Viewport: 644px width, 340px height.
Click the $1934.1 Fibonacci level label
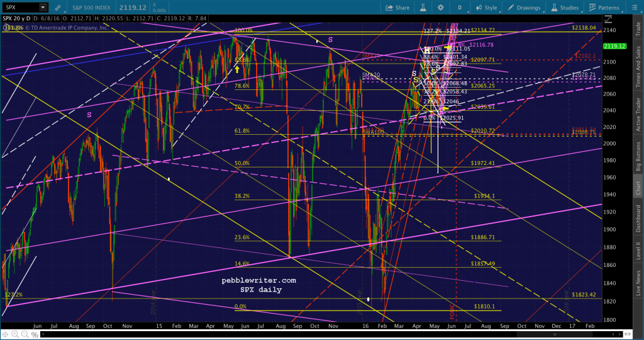coord(484,196)
